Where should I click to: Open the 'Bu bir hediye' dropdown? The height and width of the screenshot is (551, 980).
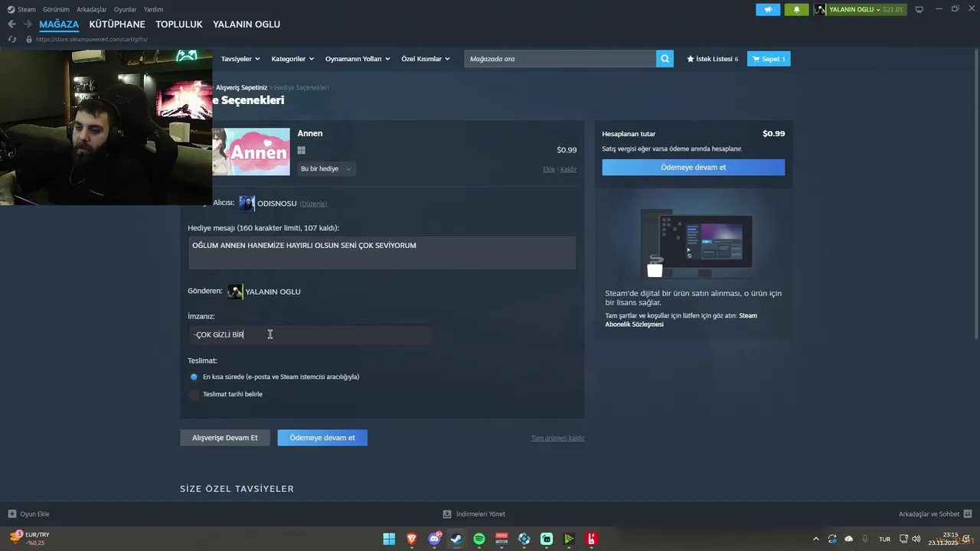click(326, 168)
